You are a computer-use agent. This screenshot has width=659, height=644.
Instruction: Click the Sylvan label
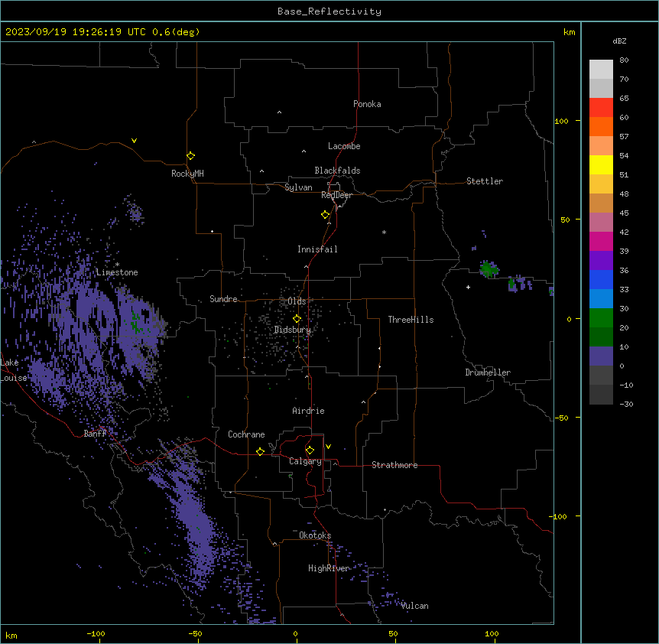pyautogui.click(x=298, y=187)
